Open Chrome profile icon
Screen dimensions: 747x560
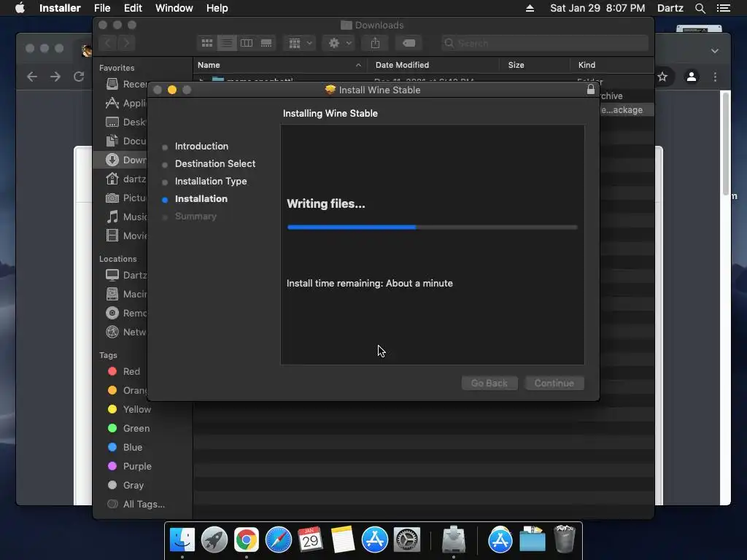pyautogui.click(x=692, y=77)
